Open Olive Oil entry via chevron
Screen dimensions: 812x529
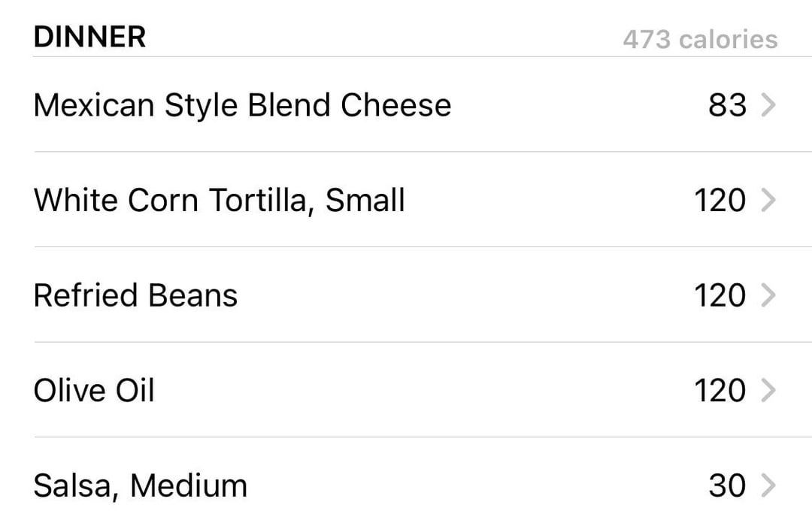[x=768, y=390]
